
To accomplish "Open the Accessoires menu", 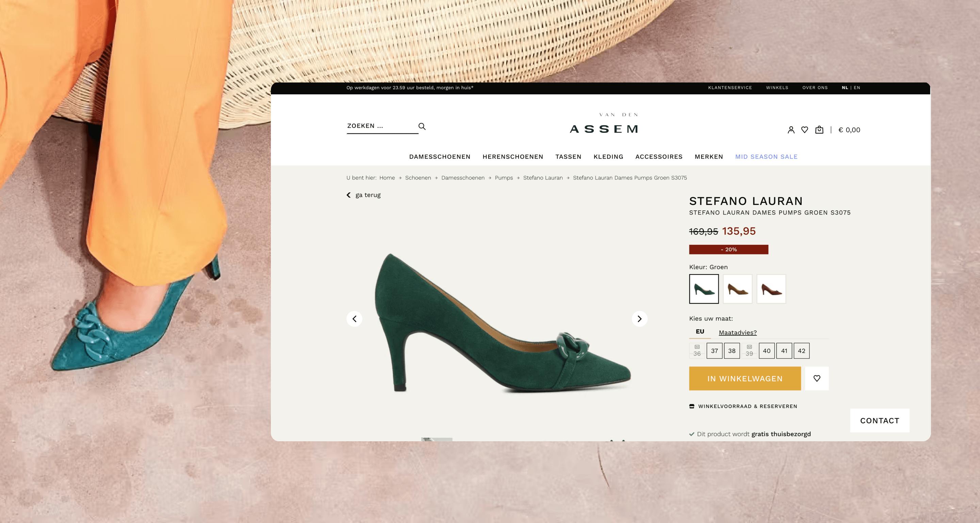I will pyautogui.click(x=659, y=156).
